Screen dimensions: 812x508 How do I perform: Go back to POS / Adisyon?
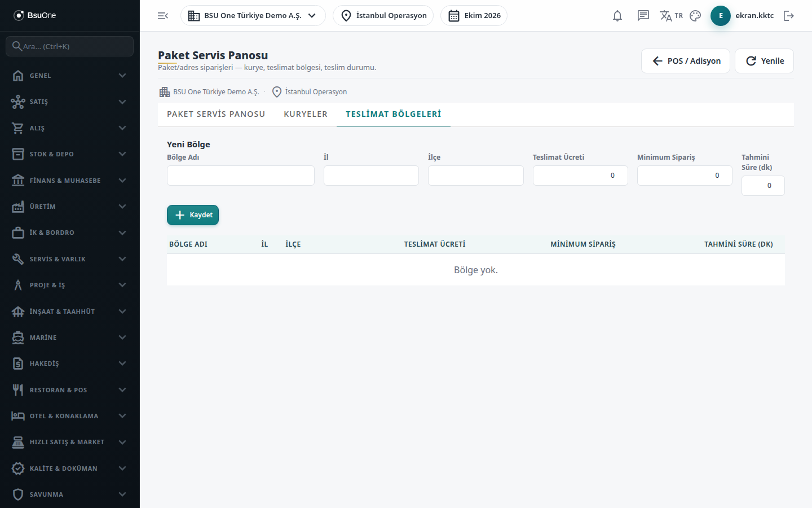click(686, 61)
